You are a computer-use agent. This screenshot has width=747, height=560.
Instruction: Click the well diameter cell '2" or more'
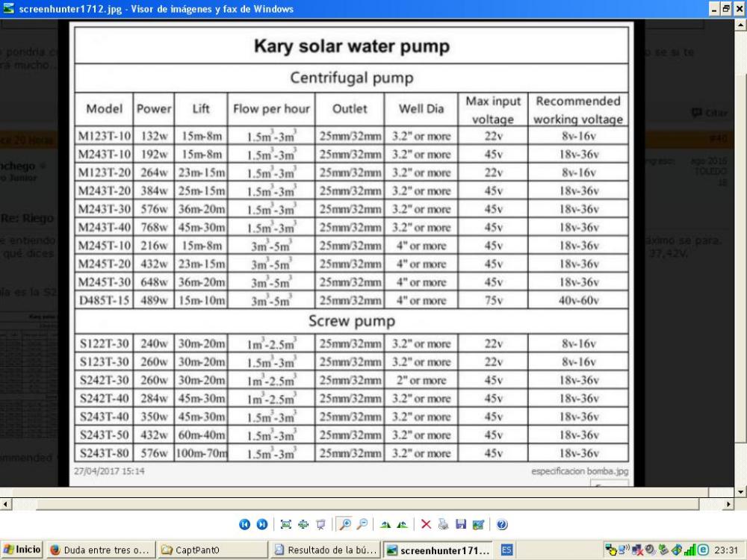tap(421, 381)
